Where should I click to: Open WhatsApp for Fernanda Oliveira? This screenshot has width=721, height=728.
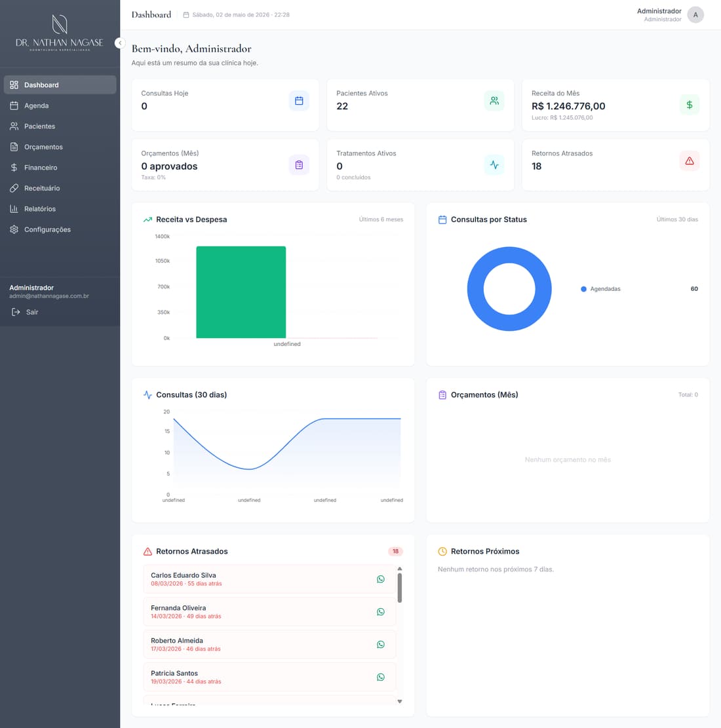click(x=380, y=612)
